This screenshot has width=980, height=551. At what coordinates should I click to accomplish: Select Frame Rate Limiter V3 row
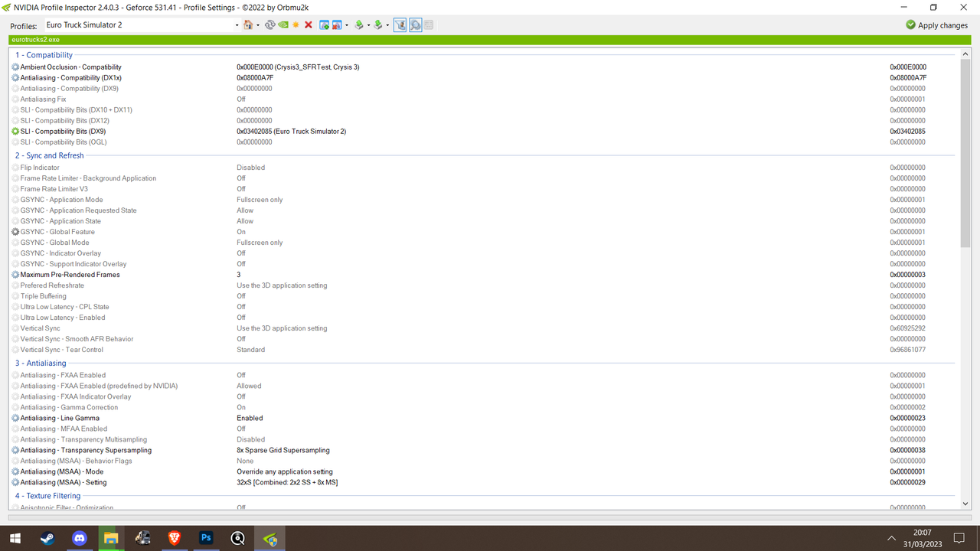click(x=484, y=189)
